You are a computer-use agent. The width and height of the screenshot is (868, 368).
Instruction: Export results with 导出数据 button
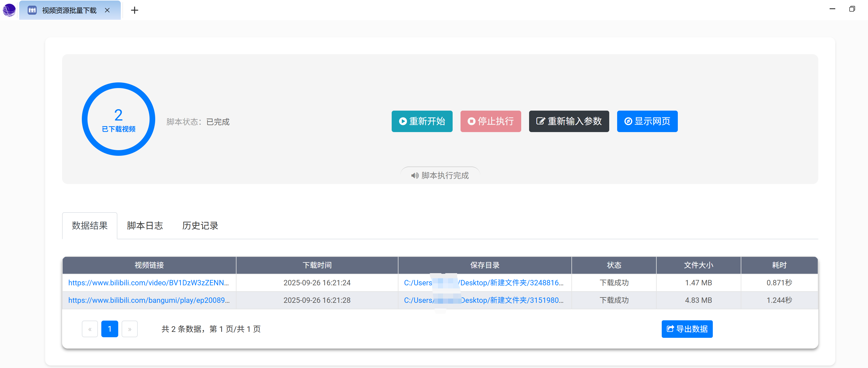(x=687, y=329)
